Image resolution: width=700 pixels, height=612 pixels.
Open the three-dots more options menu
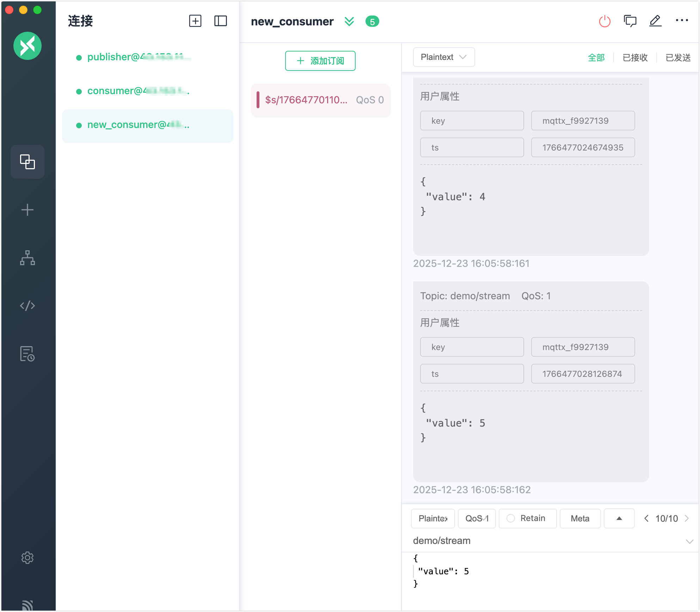coord(682,21)
